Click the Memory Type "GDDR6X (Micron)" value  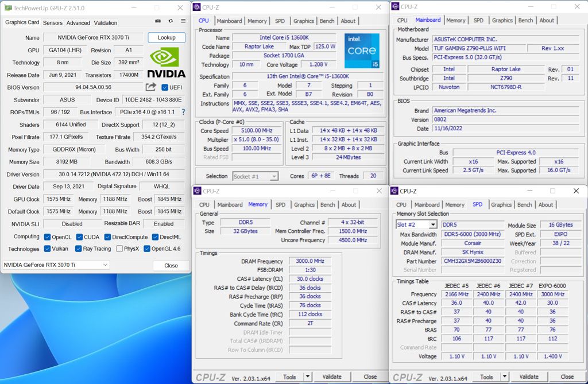pyautogui.click(x=74, y=149)
